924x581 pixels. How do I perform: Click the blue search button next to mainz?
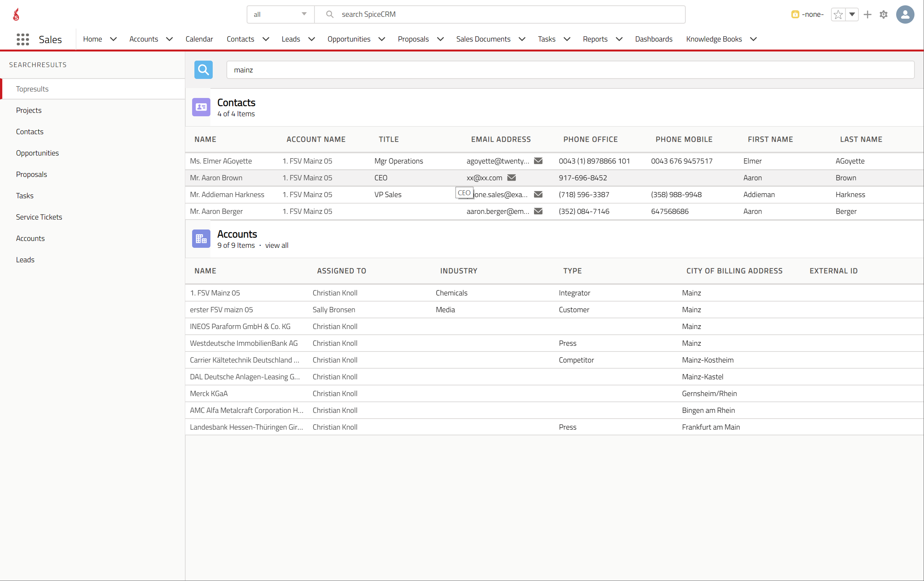coord(204,70)
